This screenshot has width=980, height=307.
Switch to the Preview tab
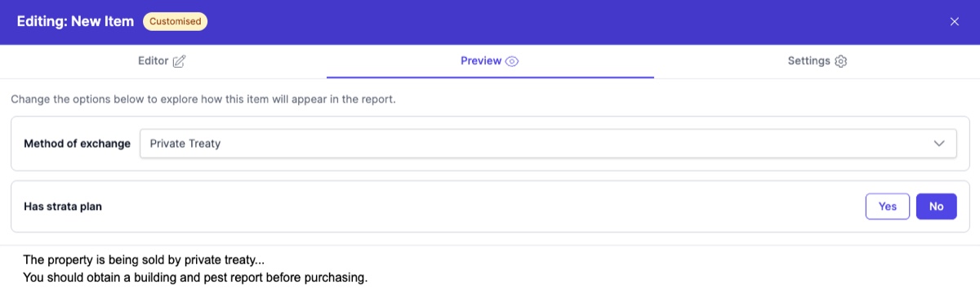click(490, 61)
